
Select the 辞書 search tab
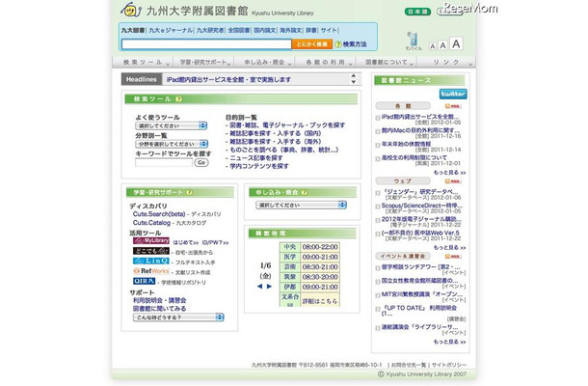[x=311, y=31]
